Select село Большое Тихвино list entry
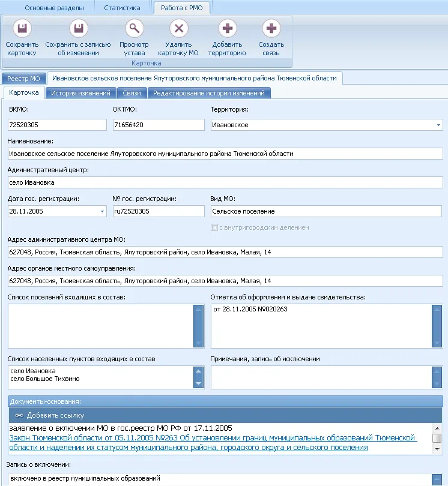Screen dimensions: 448x486 [x=45, y=379]
